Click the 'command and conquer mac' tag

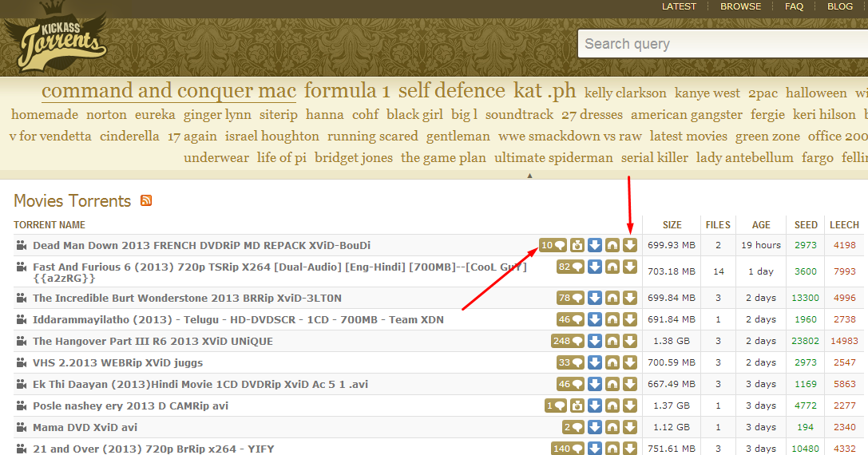pyautogui.click(x=168, y=91)
